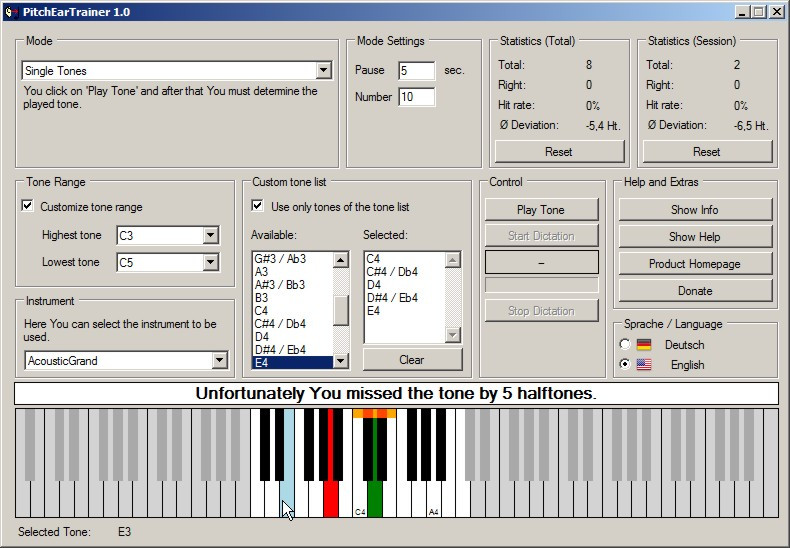Click the Stop Dictation button

tap(541, 311)
